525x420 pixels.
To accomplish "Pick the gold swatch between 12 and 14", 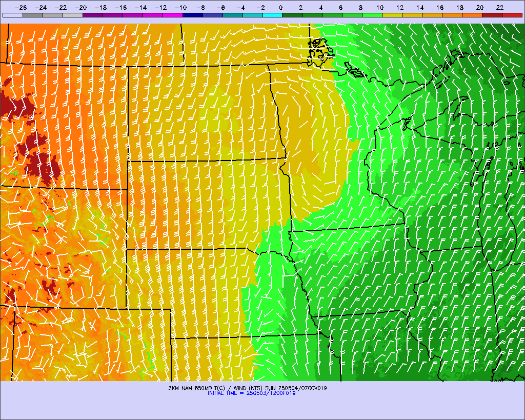I will pyautogui.click(x=413, y=15).
